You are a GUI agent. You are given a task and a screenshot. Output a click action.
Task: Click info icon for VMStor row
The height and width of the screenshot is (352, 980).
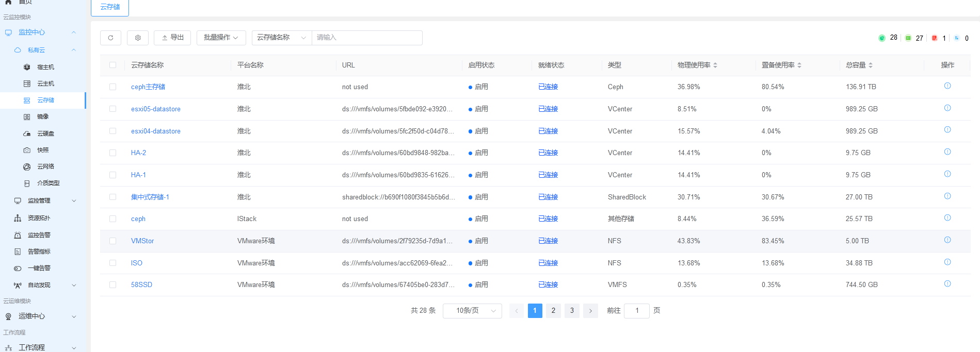click(x=947, y=240)
